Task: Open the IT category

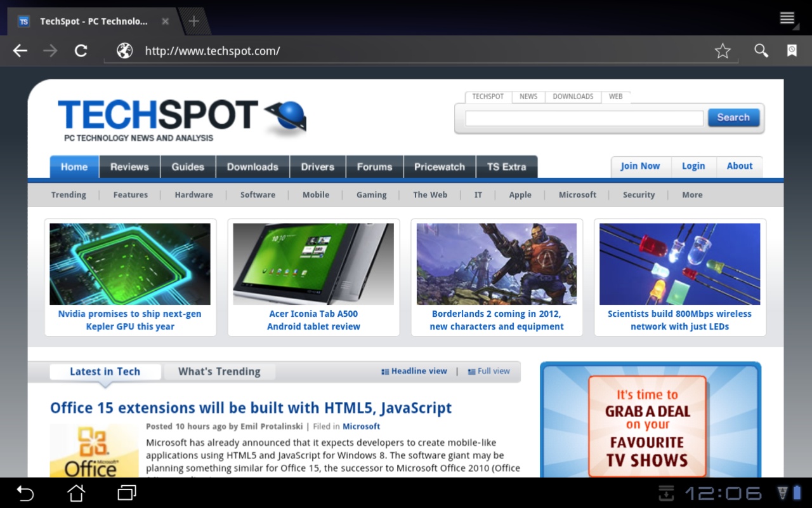Action: [x=478, y=195]
